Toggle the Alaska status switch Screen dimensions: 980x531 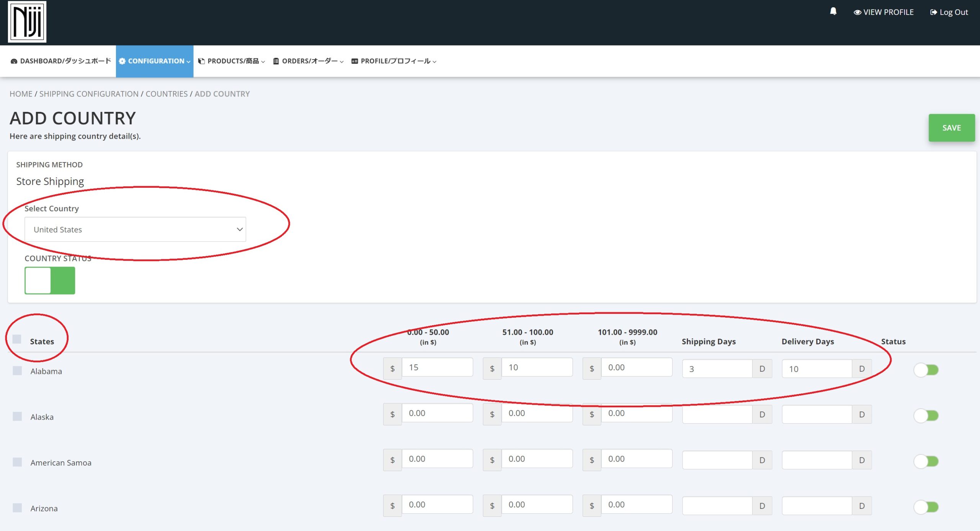(926, 415)
